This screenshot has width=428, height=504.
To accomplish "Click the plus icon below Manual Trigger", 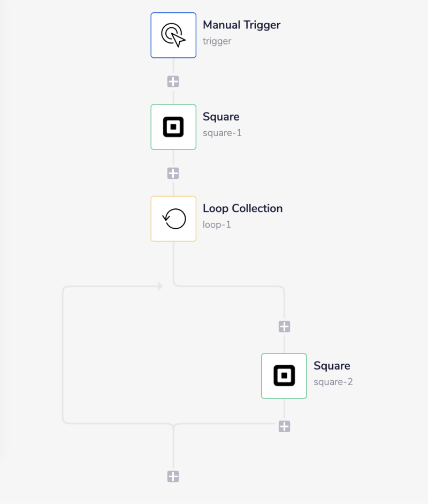I will tap(173, 81).
